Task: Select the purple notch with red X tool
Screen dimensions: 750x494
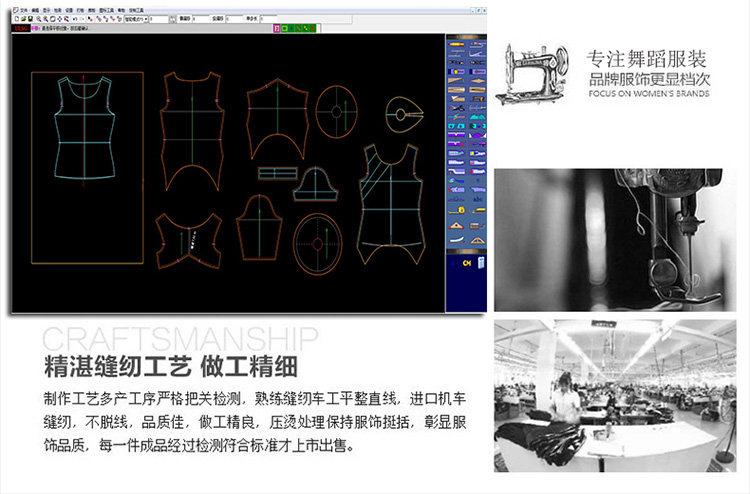Action: pyautogui.click(x=456, y=144)
